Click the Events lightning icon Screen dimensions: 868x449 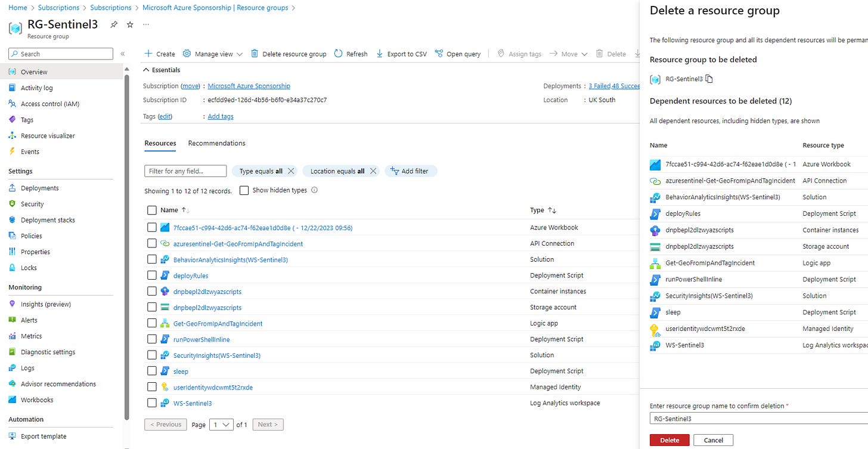13,151
